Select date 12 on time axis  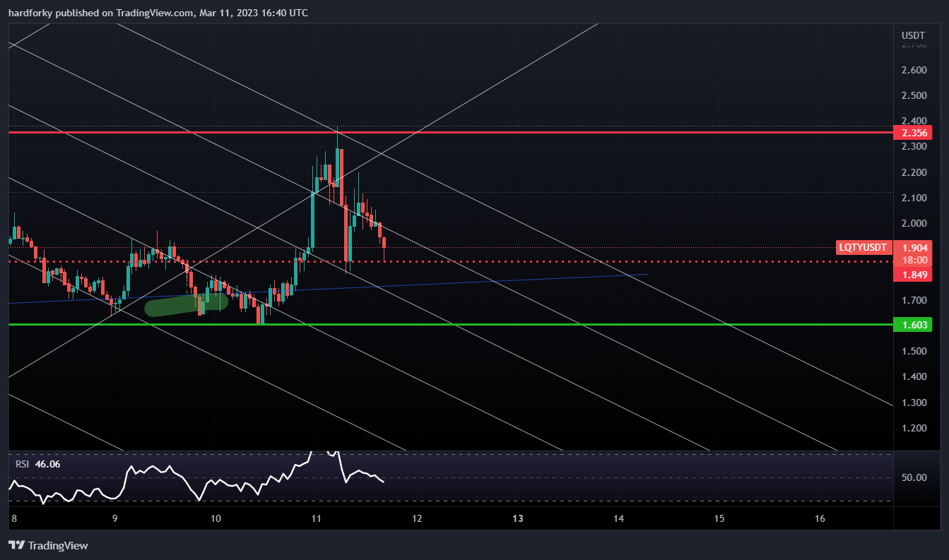click(x=417, y=518)
